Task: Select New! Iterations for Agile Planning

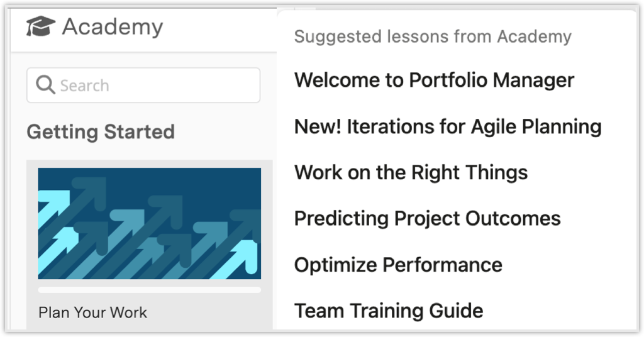Action: [448, 126]
